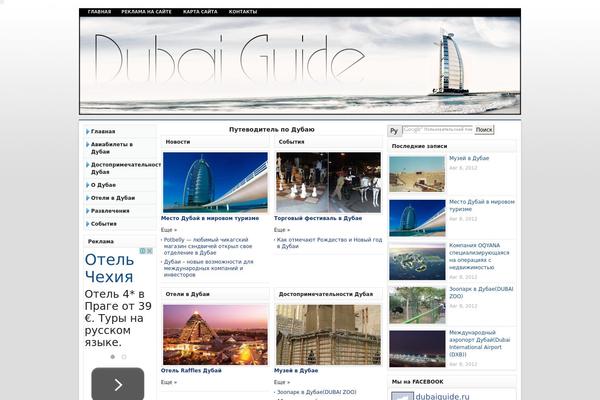Screen dimensions: 600x400
Task: Open Музей в Дубае recent post thumbnail
Action: [417, 174]
